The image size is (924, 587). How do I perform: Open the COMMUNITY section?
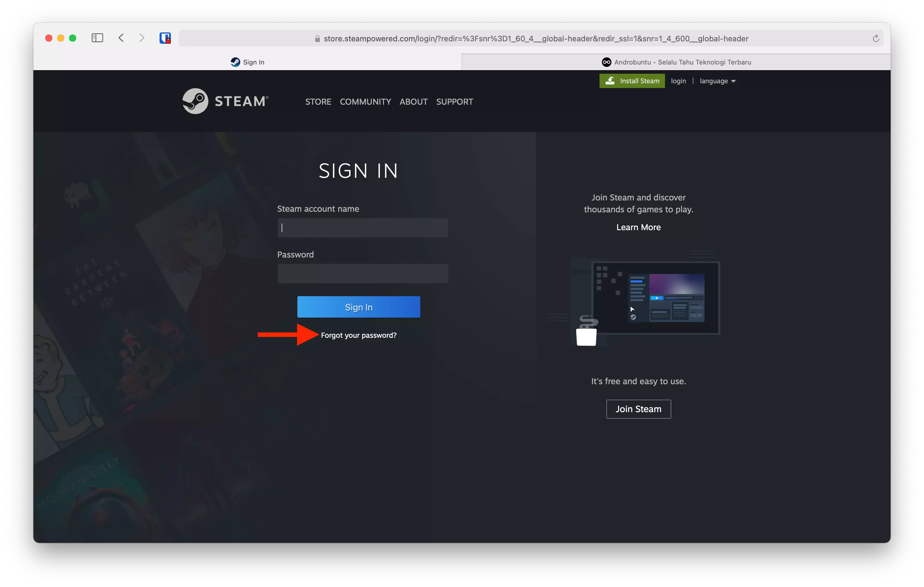365,102
